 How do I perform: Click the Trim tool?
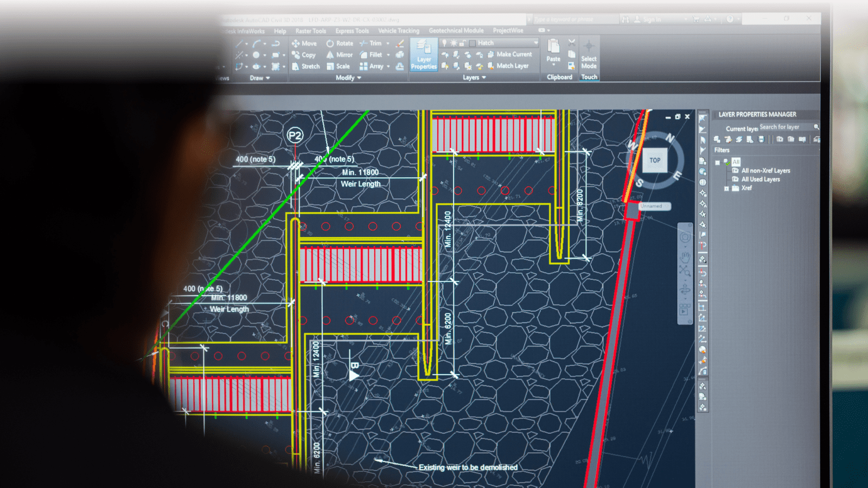point(371,43)
